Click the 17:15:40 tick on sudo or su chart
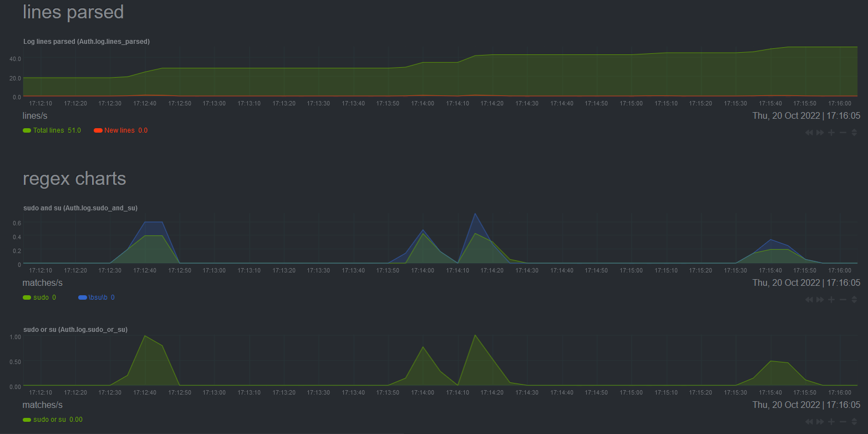 (x=770, y=392)
